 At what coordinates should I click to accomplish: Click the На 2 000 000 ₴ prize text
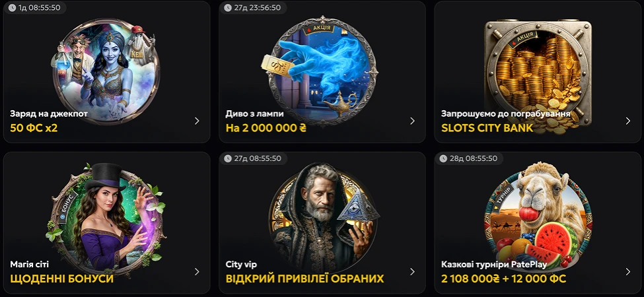[x=266, y=128]
